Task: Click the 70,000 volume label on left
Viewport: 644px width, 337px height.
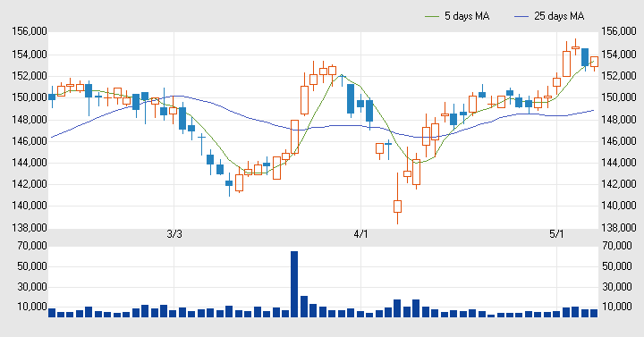Action: click(x=32, y=246)
